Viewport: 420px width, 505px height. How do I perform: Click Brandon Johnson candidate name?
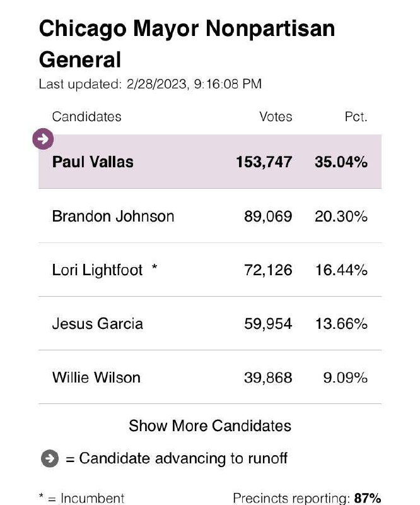(x=113, y=217)
